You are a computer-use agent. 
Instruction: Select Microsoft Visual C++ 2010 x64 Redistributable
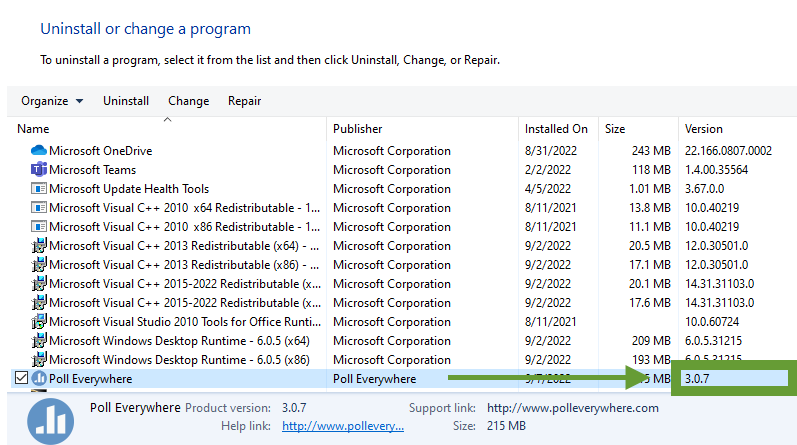pos(185,207)
